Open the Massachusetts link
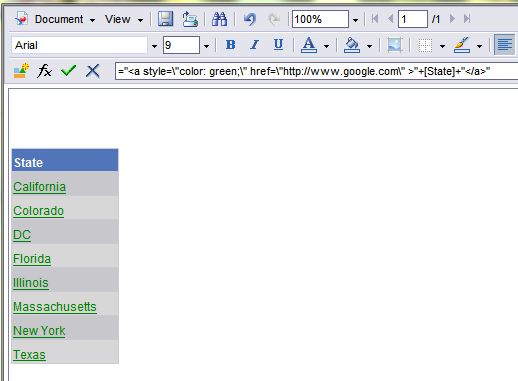518x381 pixels. (x=55, y=307)
